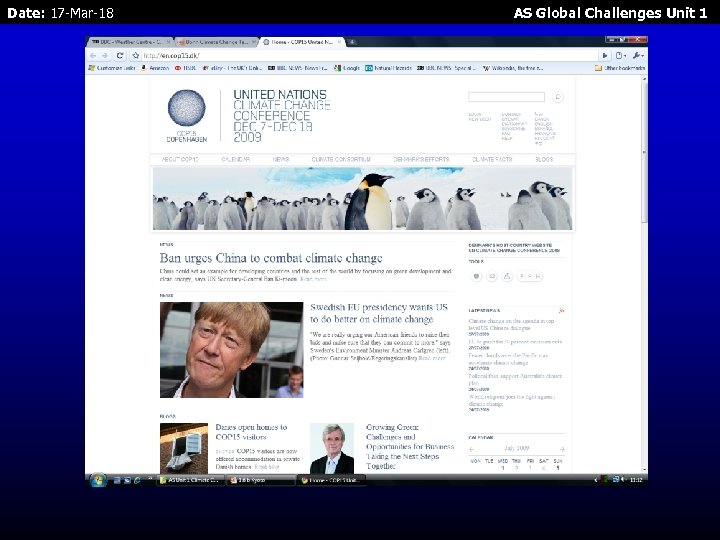Click the taskbar clock showing 11:12
720x540 pixels.
(636, 480)
